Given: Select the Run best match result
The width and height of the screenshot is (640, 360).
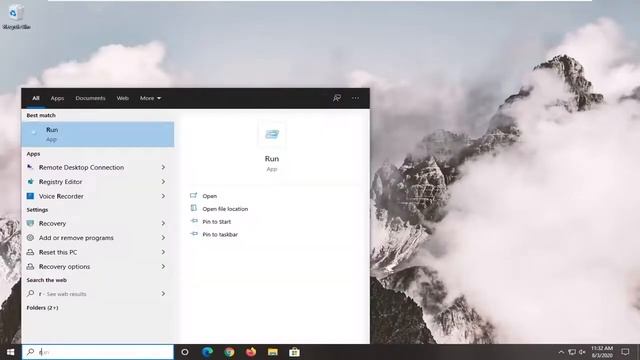Looking at the screenshot, I should coord(98,134).
